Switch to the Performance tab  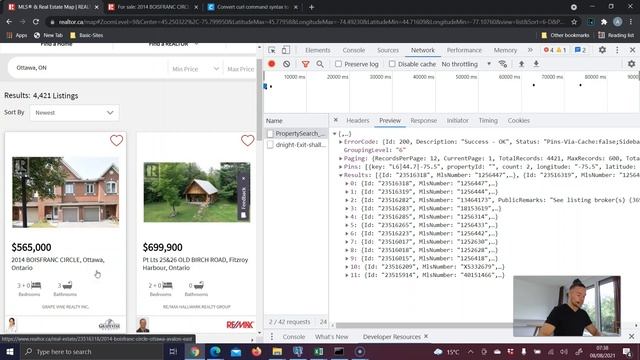pyautogui.click(x=464, y=50)
